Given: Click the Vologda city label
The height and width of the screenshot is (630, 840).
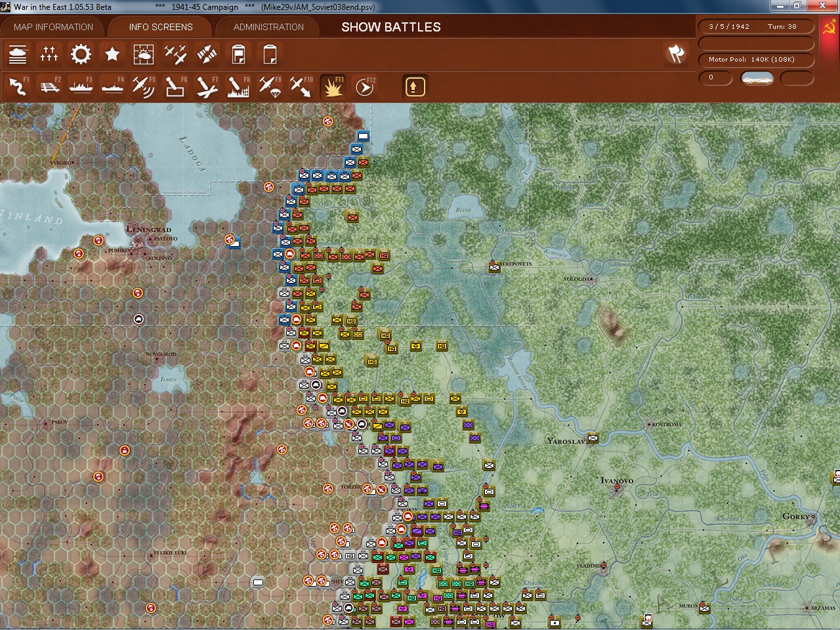Looking at the screenshot, I should coord(576,279).
